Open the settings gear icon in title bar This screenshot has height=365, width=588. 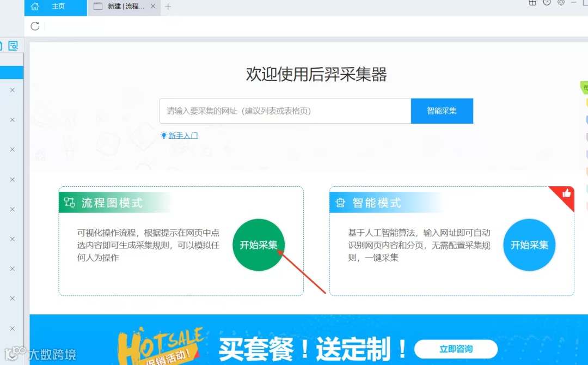pyautogui.click(x=561, y=3)
